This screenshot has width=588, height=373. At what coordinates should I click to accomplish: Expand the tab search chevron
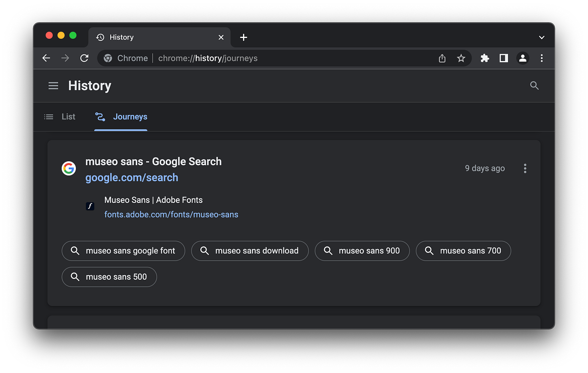pyautogui.click(x=542, y=37)
